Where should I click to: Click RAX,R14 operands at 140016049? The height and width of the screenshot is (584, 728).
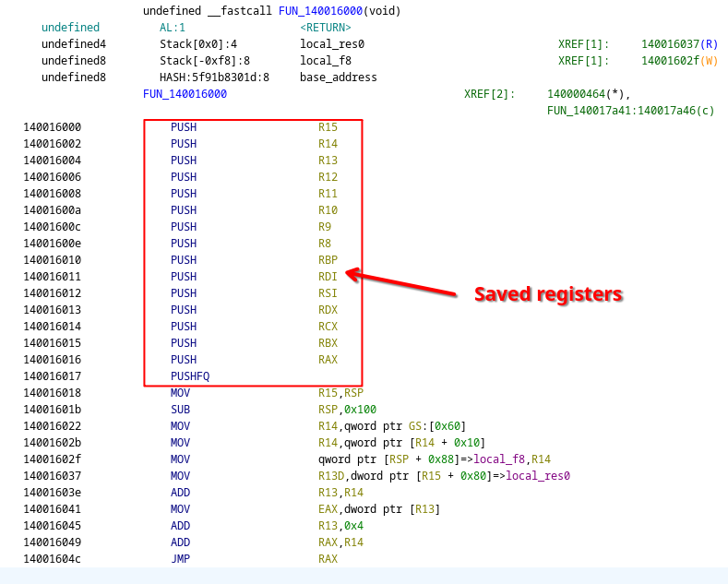pos(340,542)
